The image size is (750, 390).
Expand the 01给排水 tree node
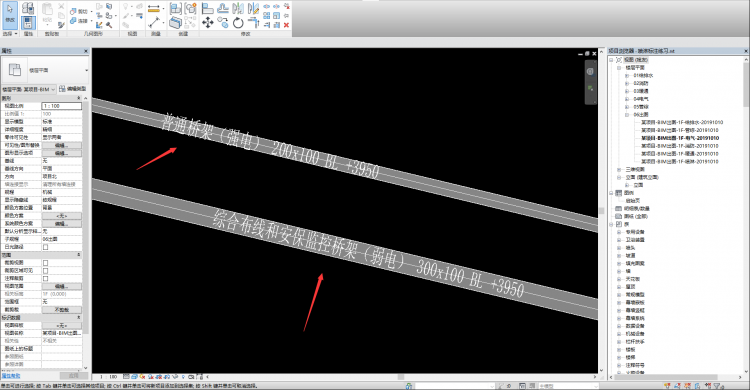(x=627, y=76)
